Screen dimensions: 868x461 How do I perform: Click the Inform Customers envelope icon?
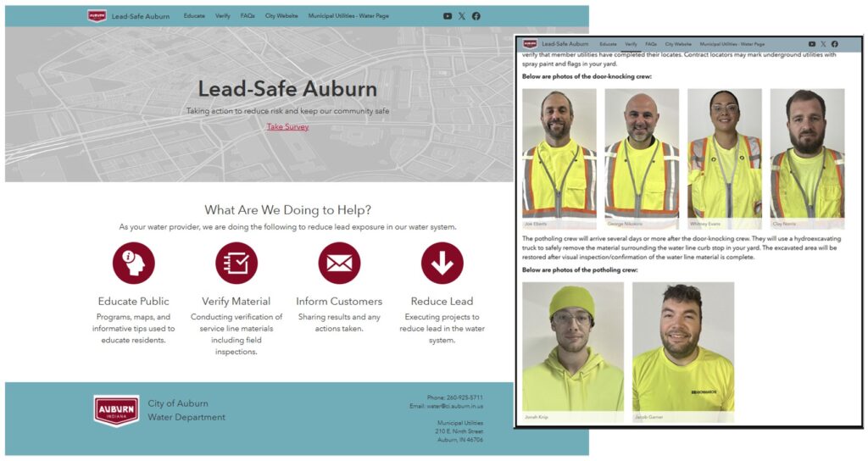coord(339,263)
